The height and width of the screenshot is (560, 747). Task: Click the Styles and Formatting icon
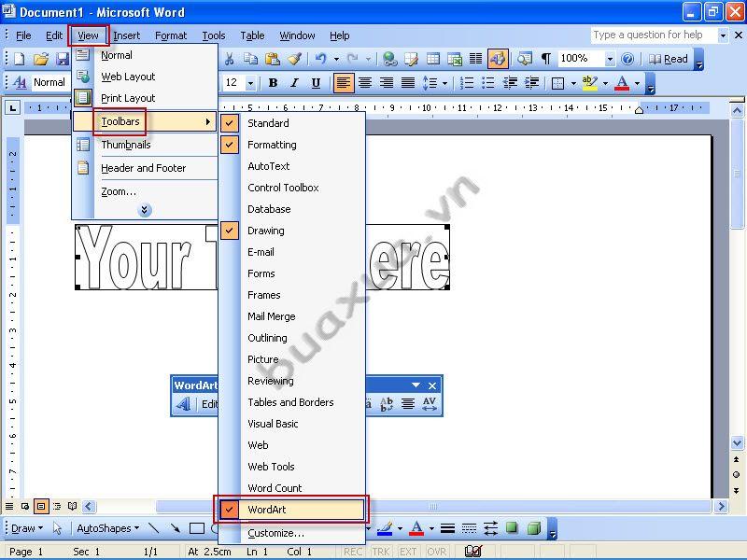pos(20,82)
